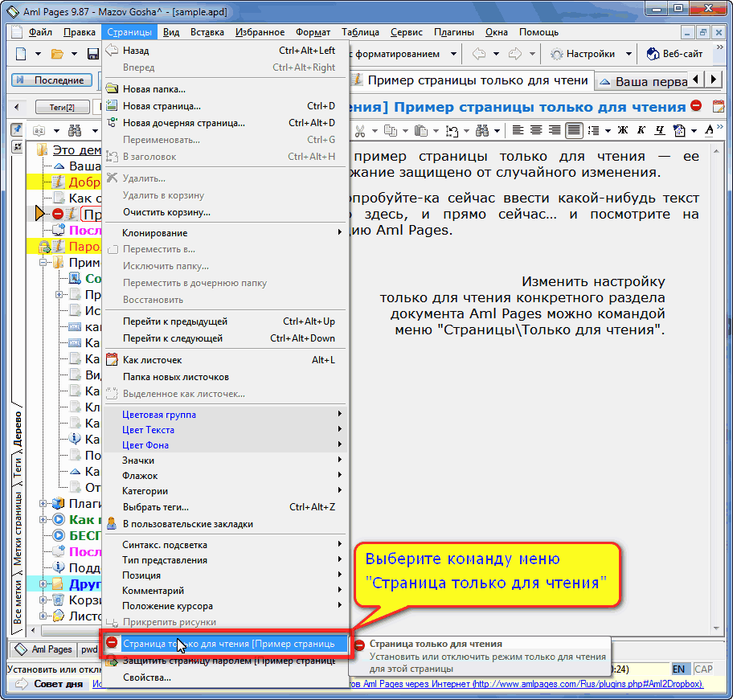This screenshot has width=733, height=700.
Task: Select Выбрать теги... menu item
Action: pyautogui.click(x=225, y=507)
